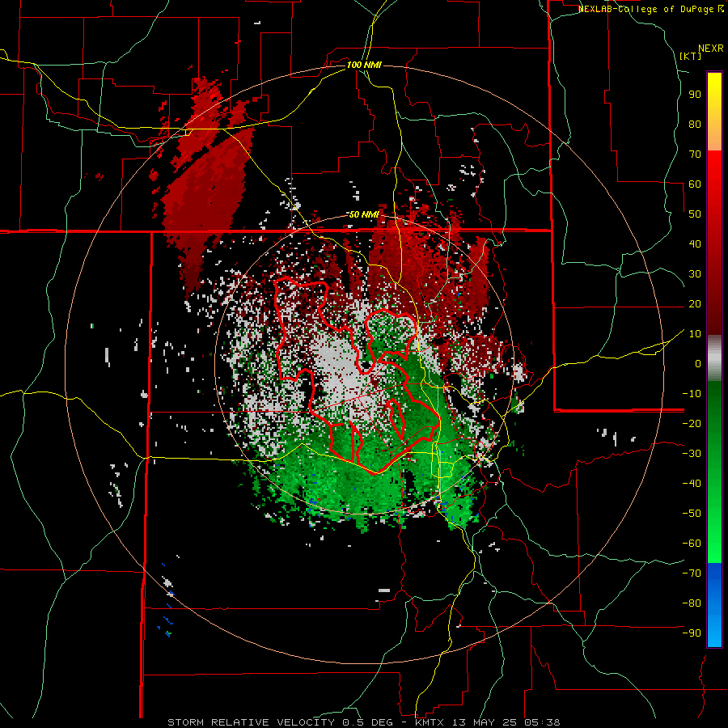
Task: Click the [KT] units label
Action: tap(690, 56)
